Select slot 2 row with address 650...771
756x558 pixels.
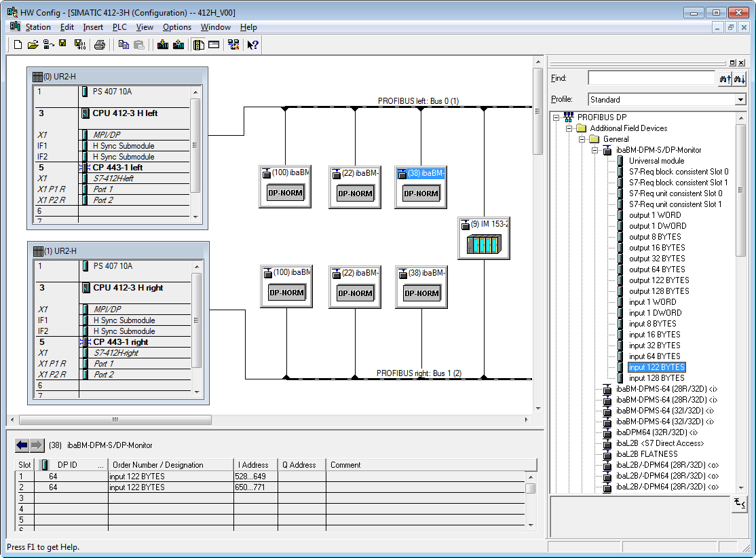coord(271,487)
